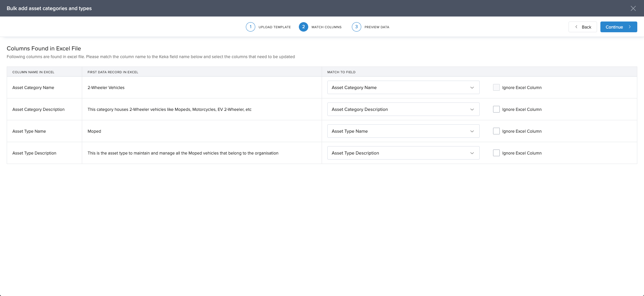644x296 pixels.
Task: Click the 'Match to Field' column header
Action: tap(341, 72)
